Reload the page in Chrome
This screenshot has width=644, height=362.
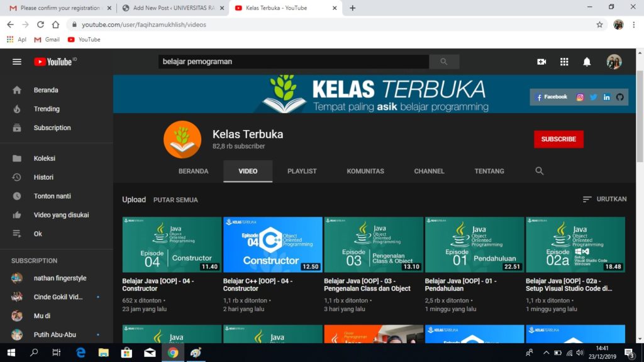(40, 25)
